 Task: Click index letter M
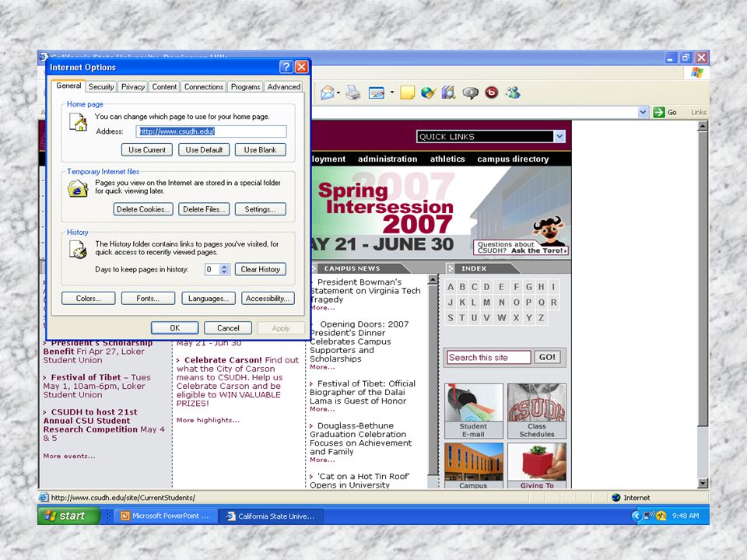[x=486, y=303]
